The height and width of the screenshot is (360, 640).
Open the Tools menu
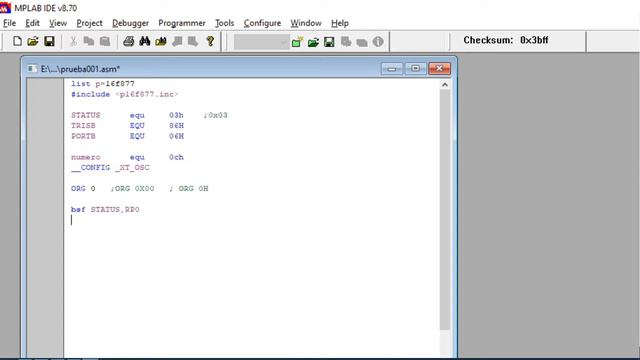[224, 23]
